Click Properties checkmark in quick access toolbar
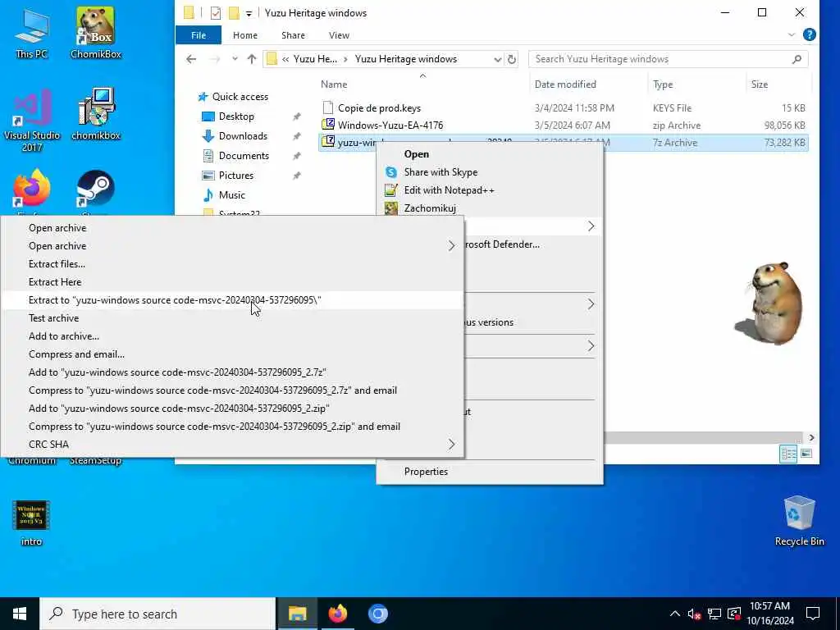840x630 pixels. click(x=216, y=13)
